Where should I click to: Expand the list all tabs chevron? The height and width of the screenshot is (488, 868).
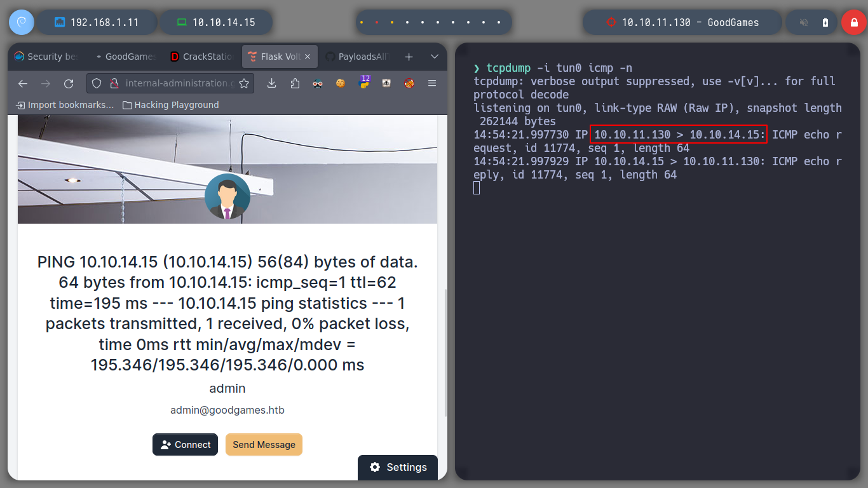click(x=435, y=57)
